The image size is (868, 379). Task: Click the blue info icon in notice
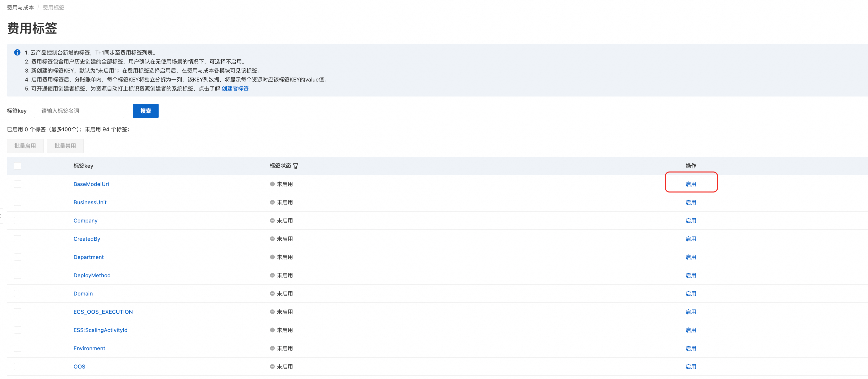(x=17, y=52)
